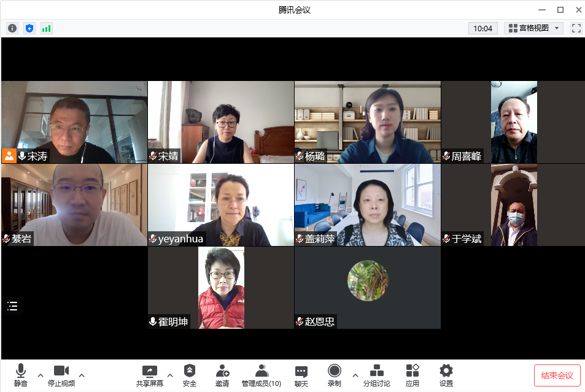Open the Settings (设置) gear
Viewport: 585px width, 392px height.
pos(446,375)
